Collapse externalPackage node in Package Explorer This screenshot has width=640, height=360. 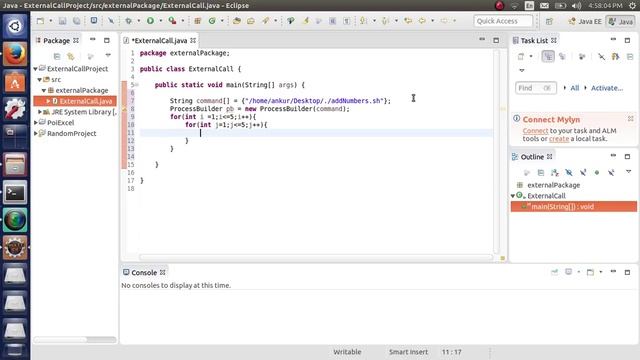pos(44,90)
